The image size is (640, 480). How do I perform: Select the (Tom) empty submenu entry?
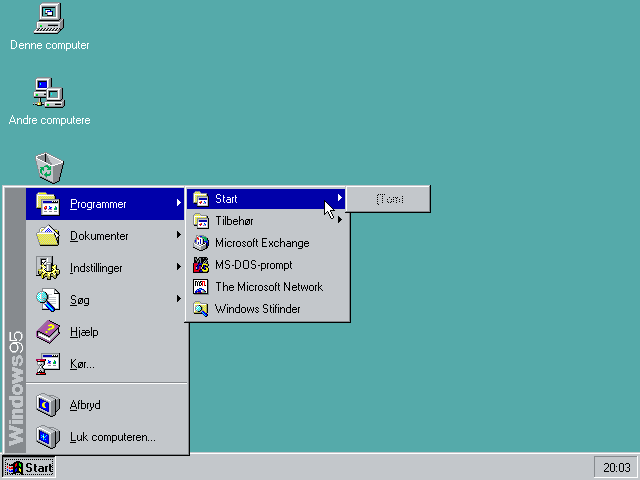[389, 199]
